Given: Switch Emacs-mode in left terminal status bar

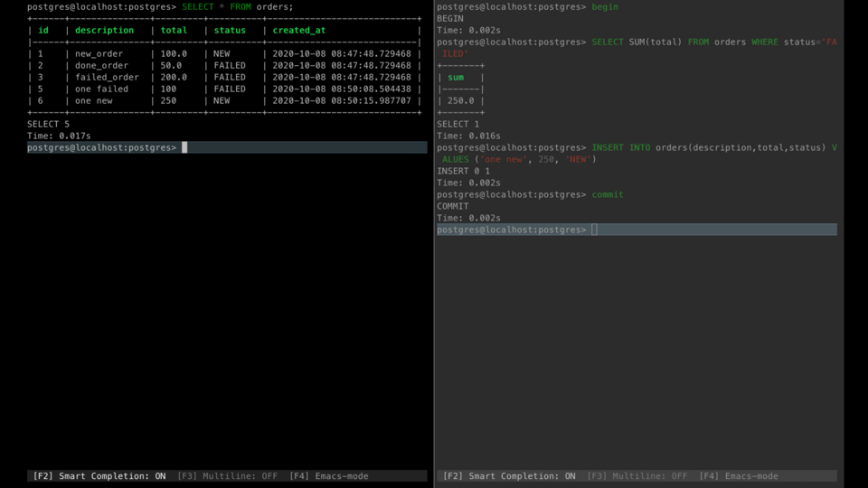Looking at the screenshot, I should [x=329, y=476].
